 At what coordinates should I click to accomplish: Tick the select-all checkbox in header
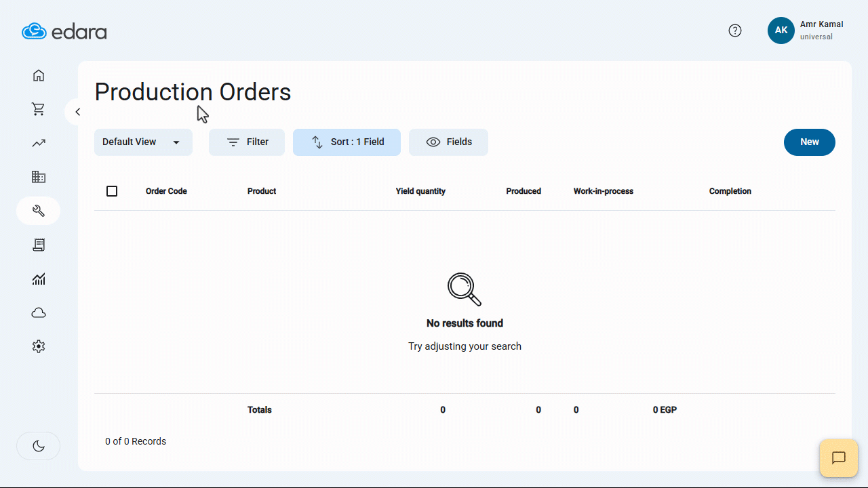point(112,191)
